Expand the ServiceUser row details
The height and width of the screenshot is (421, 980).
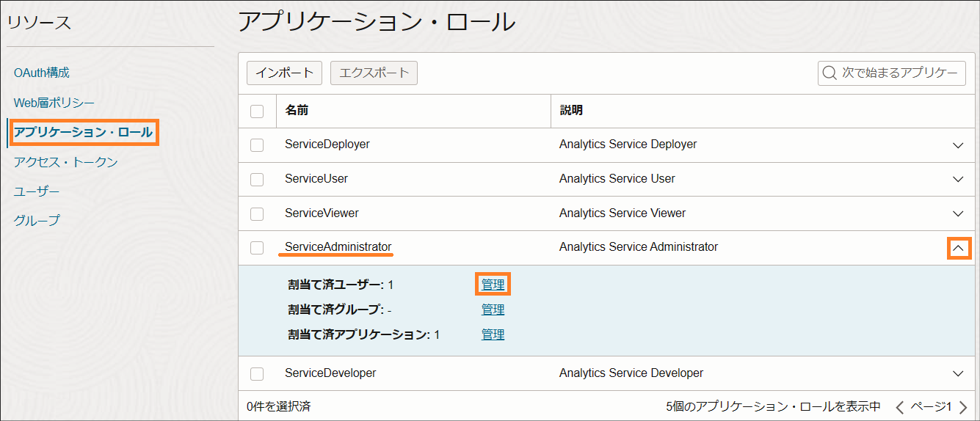[958, 180]
